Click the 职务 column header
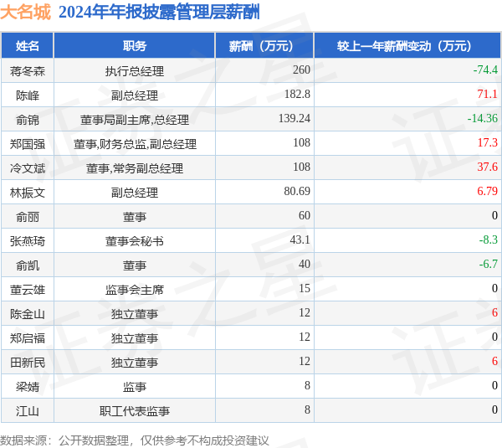The width and height of the screenshot is (502, 448). pos(135,46)
